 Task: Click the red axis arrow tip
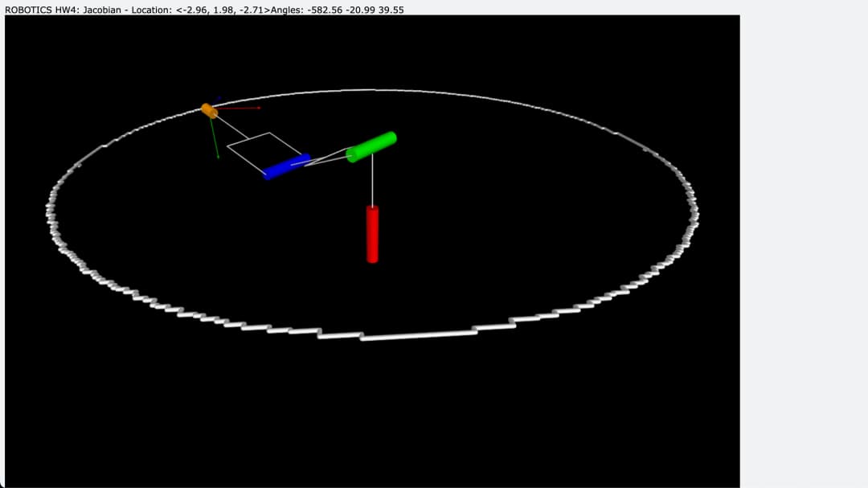coord(259,108)
